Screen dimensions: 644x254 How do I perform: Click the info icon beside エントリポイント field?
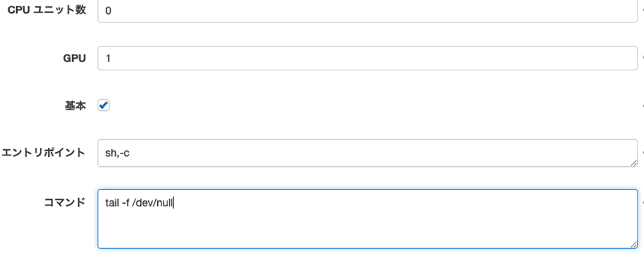click(x=643, y=153)
